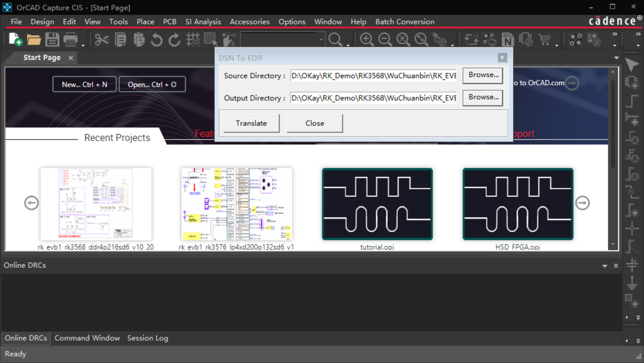Click the Translate button
This screenshot has width=644, height=363.
click(251, 123)
